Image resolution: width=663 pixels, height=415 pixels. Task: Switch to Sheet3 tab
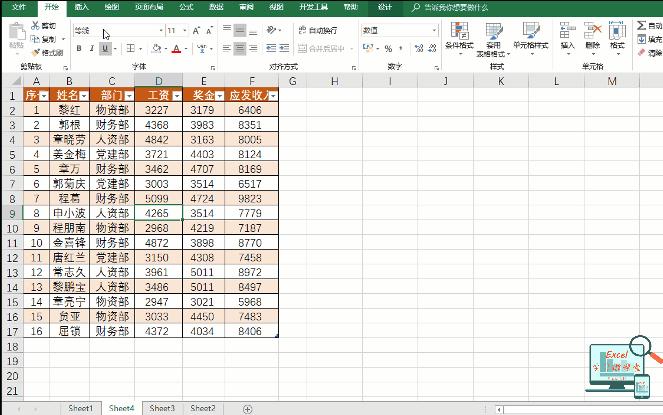coord(162,408)
